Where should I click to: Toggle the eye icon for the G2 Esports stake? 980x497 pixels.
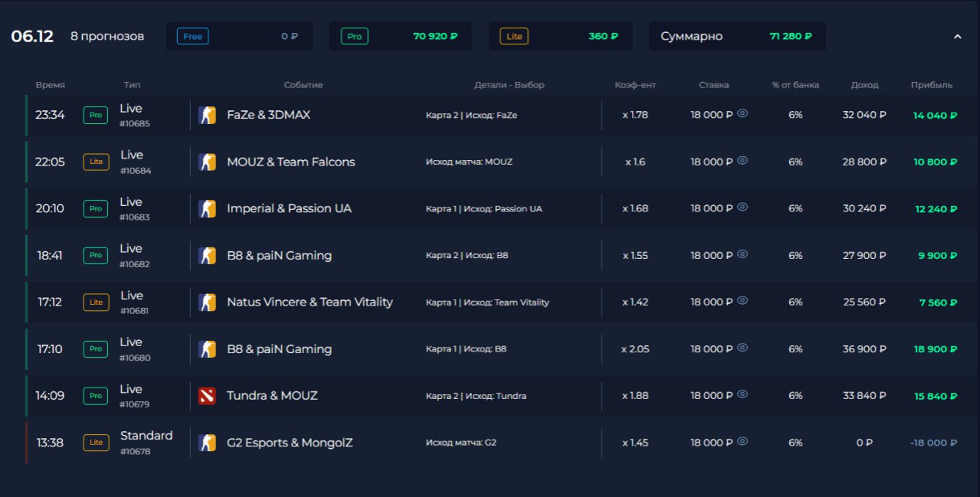click(x=742, y=441)
